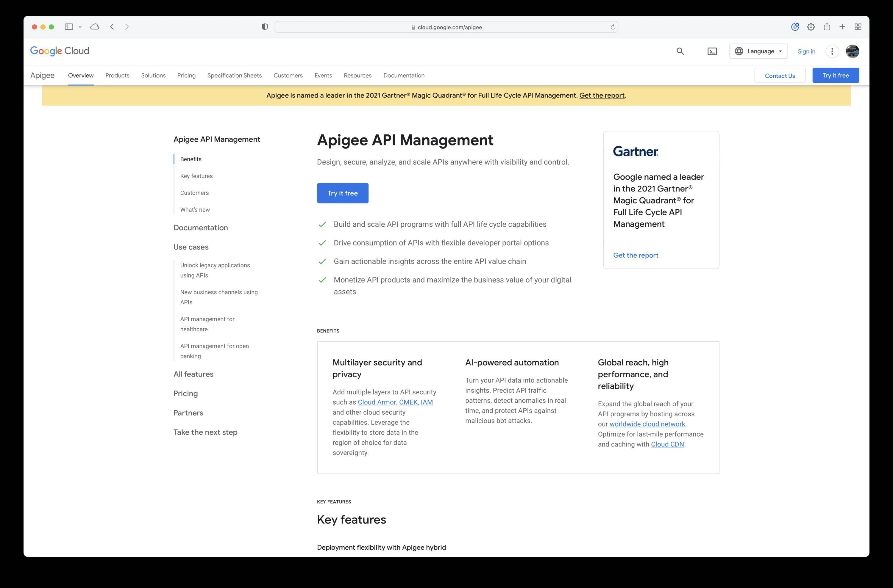Select Take the next step in sidebar
The height and width of the screenshot is (588, 893).
(205, 432)
